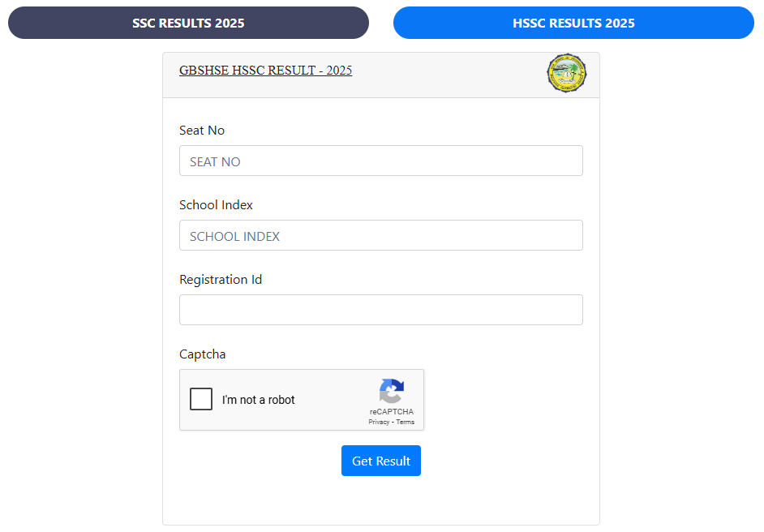Viewport: 764px width, 532px height.
Task: Switch to the HSSC RESULTS 2025 tab
Action: (x=573, y=23)
